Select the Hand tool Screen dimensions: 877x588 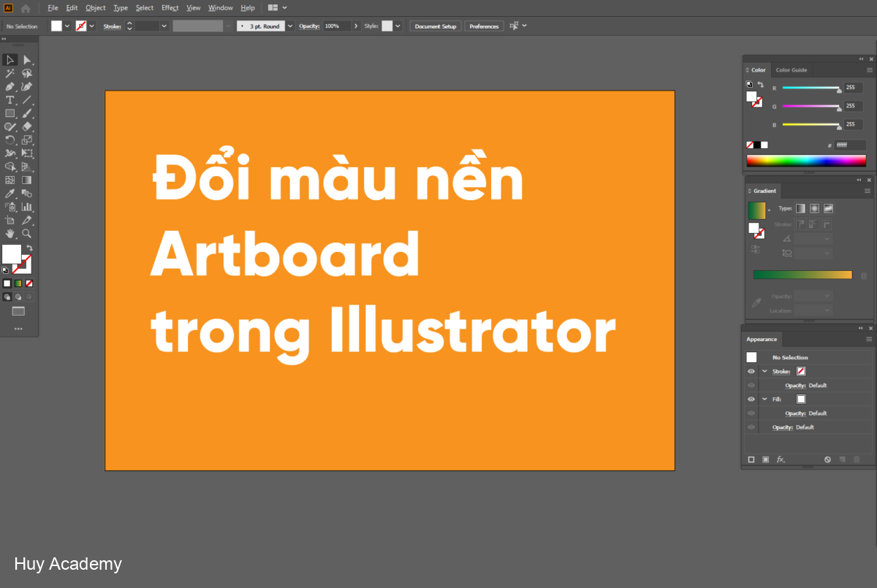click(10, 233)
